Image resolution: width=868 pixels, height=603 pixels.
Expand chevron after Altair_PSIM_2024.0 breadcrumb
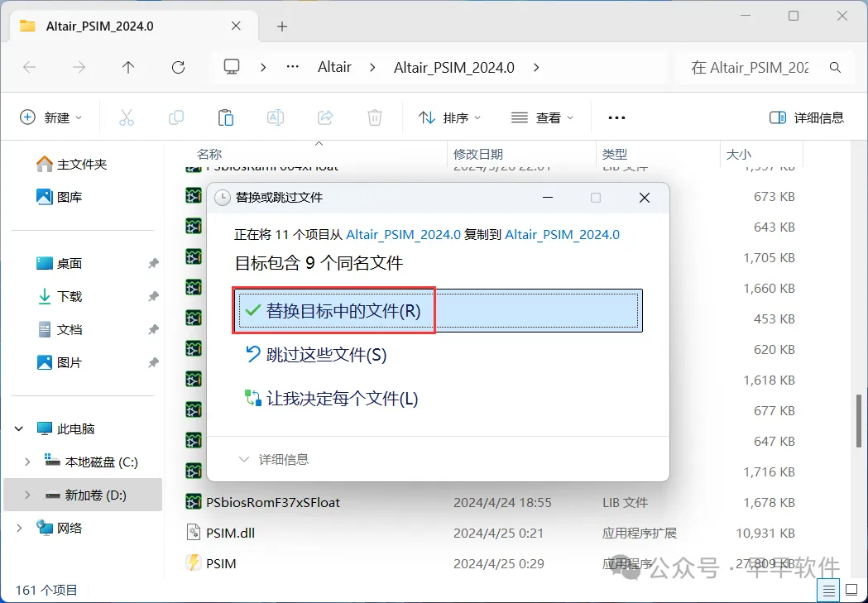[536, 68]
